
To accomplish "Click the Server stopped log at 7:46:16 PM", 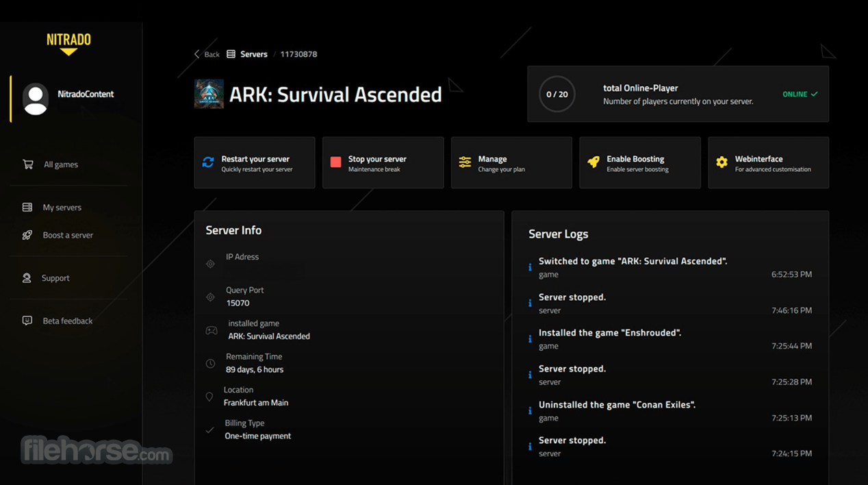I will [x=670, y=303].
